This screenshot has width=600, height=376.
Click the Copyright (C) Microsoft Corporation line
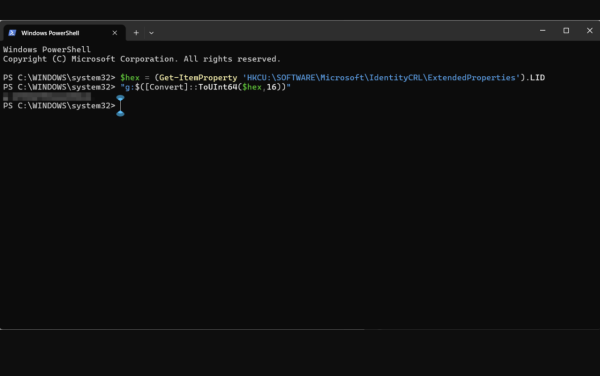142,59
